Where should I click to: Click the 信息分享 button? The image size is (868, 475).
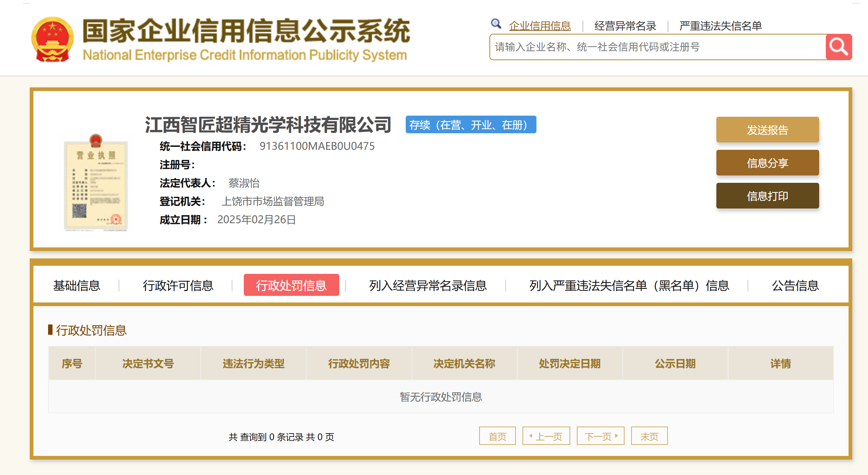(x=767, y=163)
